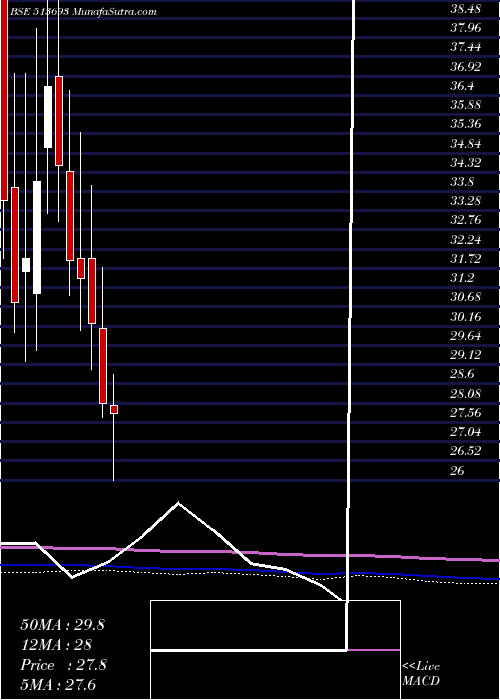Click the 34.32 price axis label

(466, 162)
